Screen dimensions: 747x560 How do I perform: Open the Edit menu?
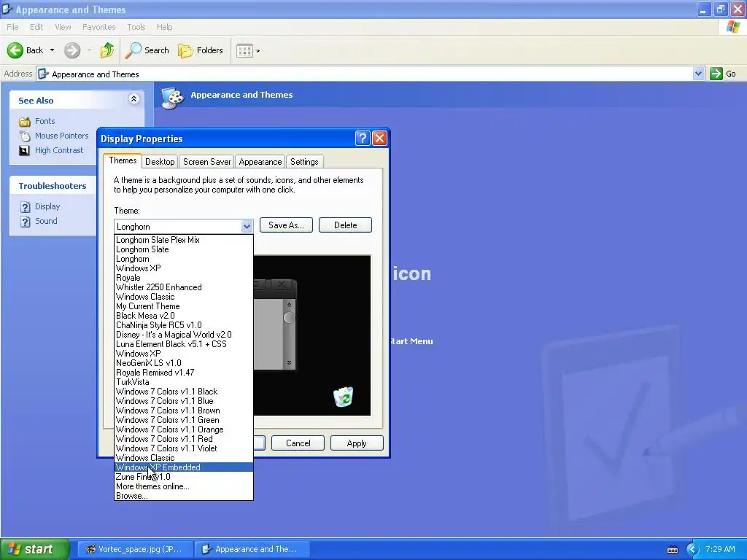36,27
